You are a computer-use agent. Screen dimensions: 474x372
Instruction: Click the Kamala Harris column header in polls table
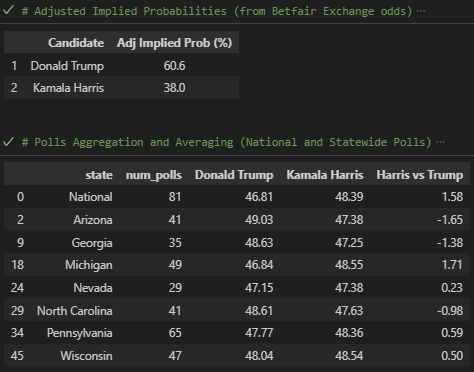pyautogui.click(x=325, y=175)
